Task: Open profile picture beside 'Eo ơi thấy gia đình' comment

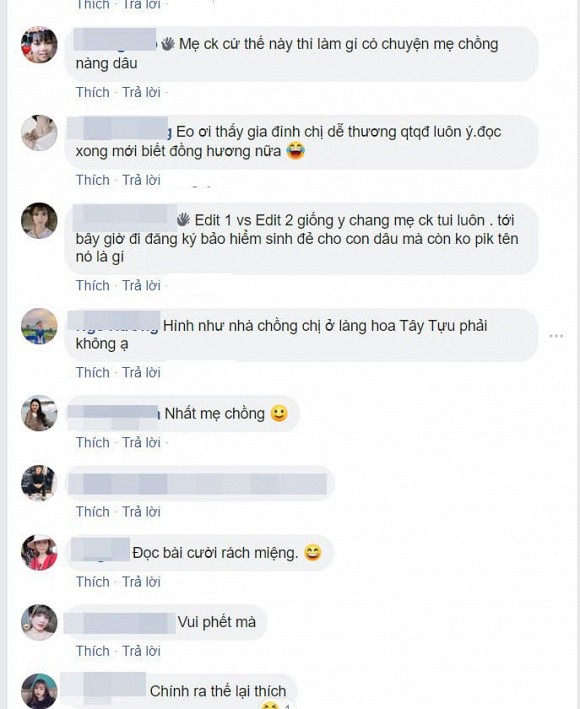Action: [39, 132]
